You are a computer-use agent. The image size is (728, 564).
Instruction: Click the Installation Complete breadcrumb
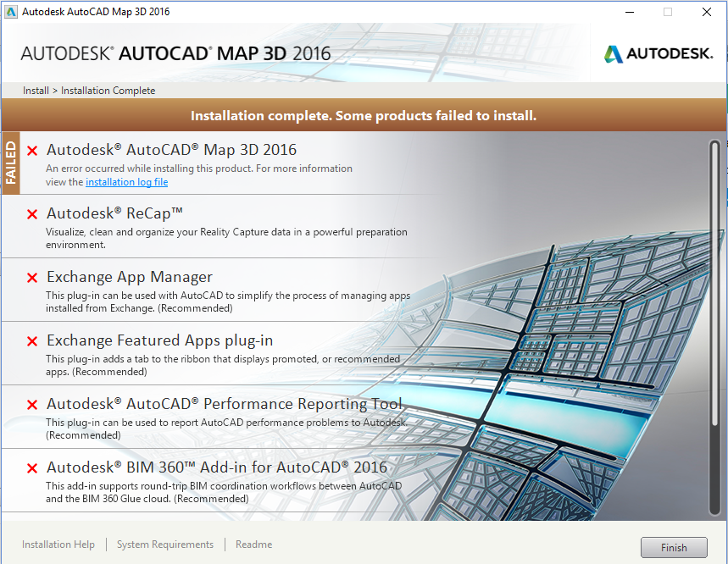click(108, 91)
